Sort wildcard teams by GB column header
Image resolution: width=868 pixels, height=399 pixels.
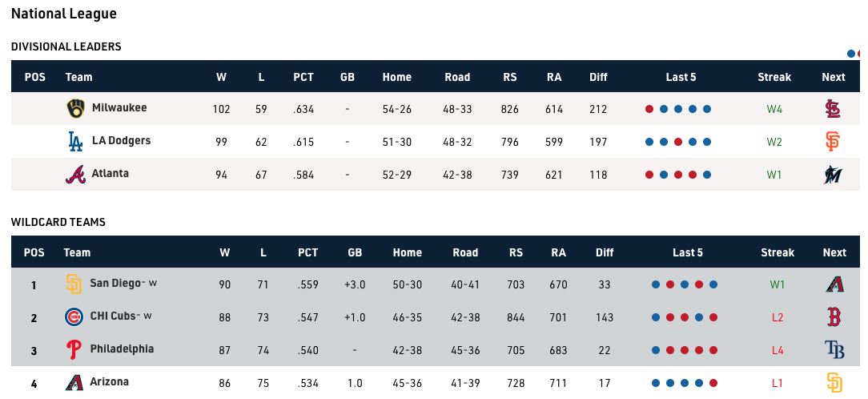pos(355,252)
